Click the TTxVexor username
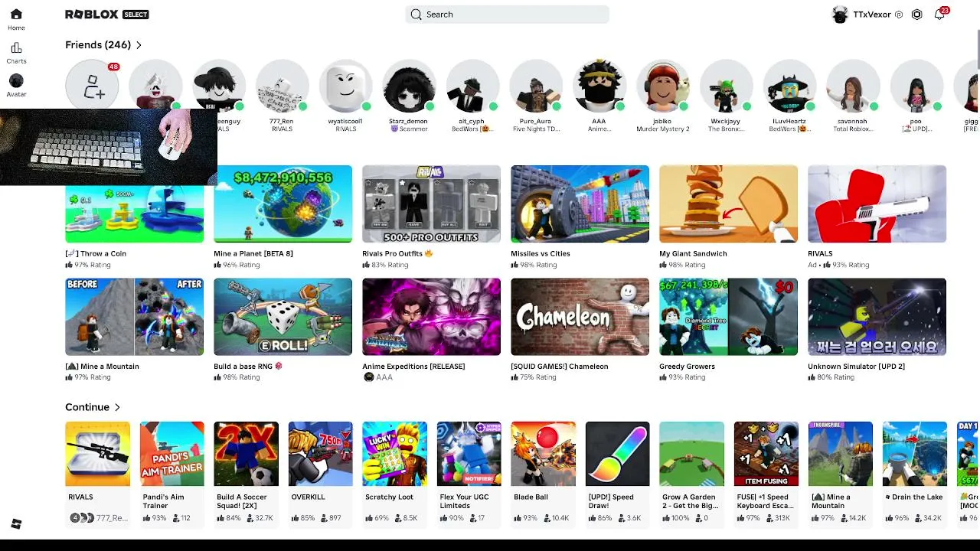The height and width of the screenshot is (551, 980). pos(872,15)
